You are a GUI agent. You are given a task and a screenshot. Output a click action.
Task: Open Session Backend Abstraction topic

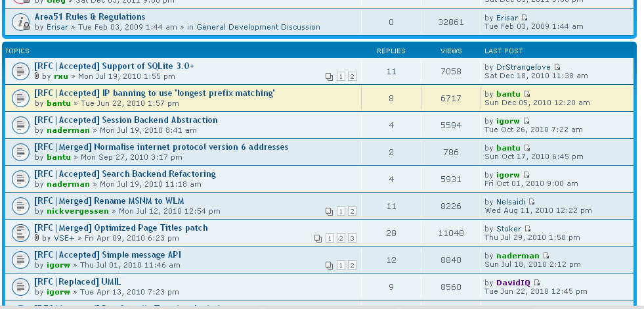tap(126, 120)
